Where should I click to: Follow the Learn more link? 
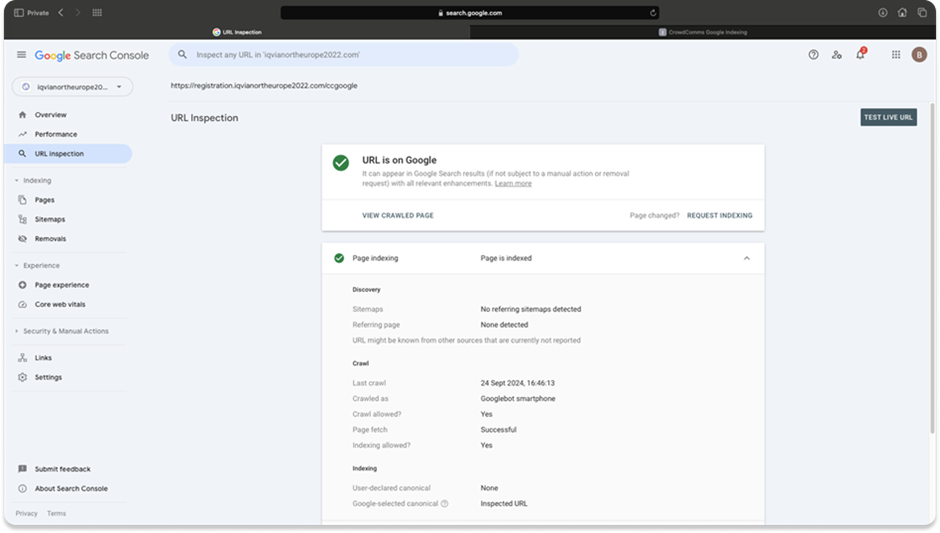pos(513,184)
